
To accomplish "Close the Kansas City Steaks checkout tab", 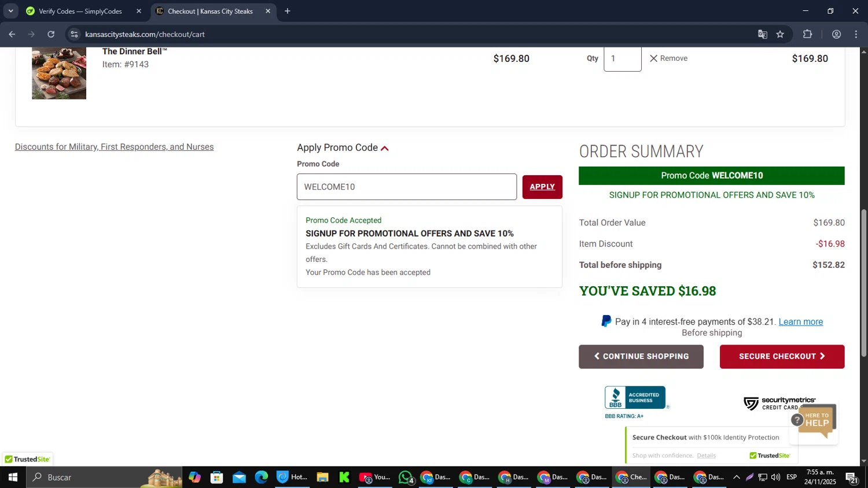I will pyautogui.click(x=268, y=11).
